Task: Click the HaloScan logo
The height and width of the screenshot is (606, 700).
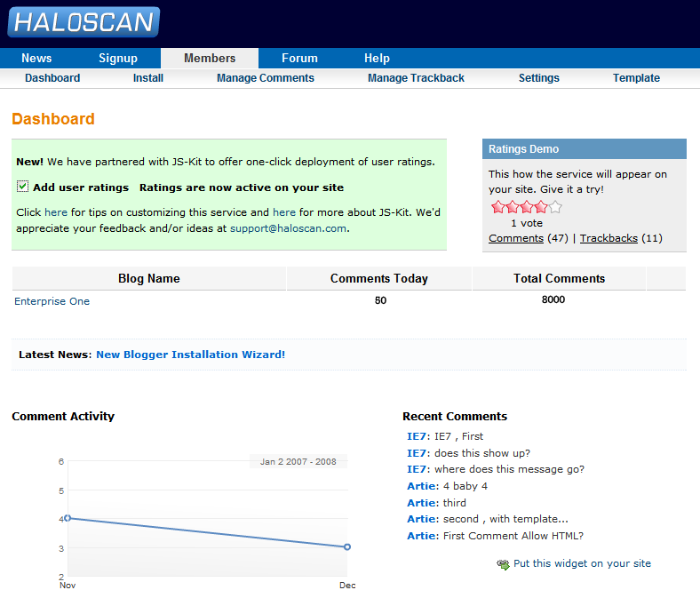Action: pyautogui.click(x=84, y=22)
